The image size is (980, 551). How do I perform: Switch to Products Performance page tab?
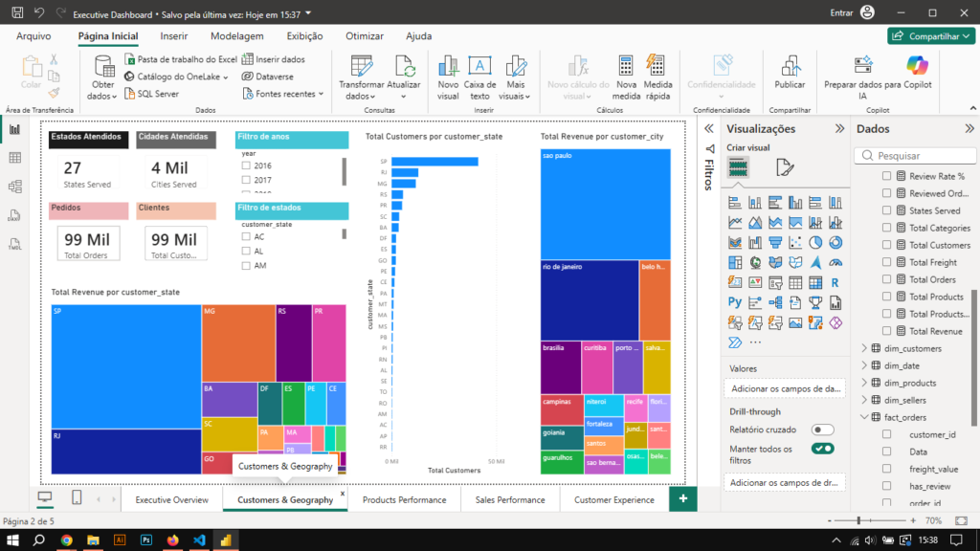click(405, 499)
